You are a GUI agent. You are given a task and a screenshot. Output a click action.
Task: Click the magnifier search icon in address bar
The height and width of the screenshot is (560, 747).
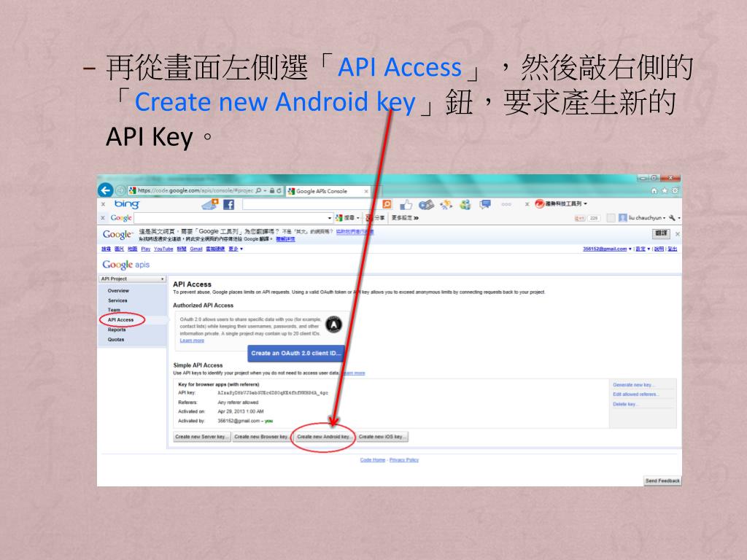(x=259, y=190)
